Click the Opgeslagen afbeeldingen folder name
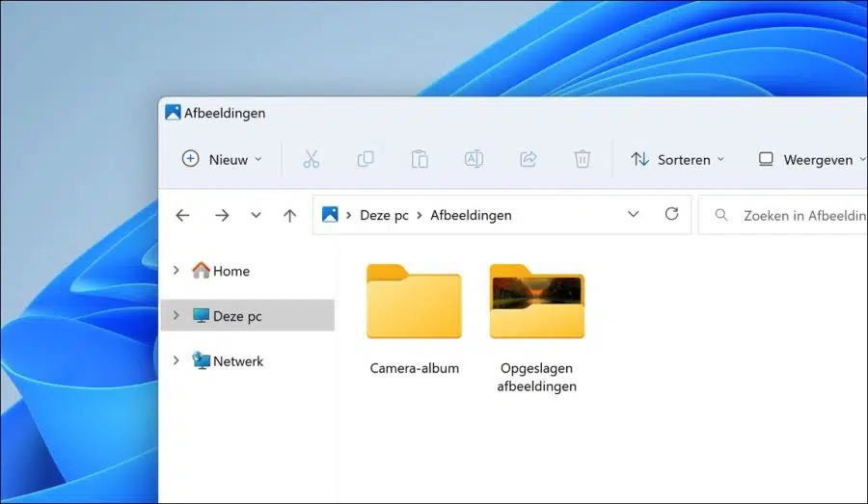The image size is (868, 504). [x=536, y=378]
